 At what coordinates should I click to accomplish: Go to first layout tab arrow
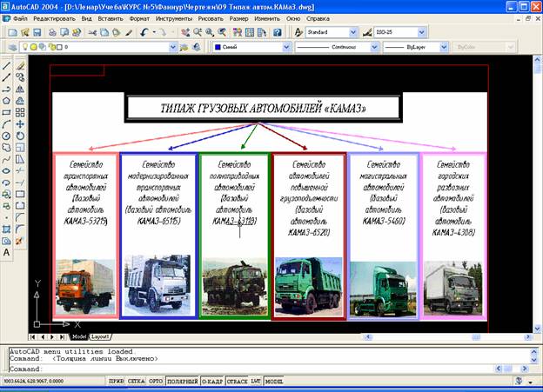click(x=32, y=336)
